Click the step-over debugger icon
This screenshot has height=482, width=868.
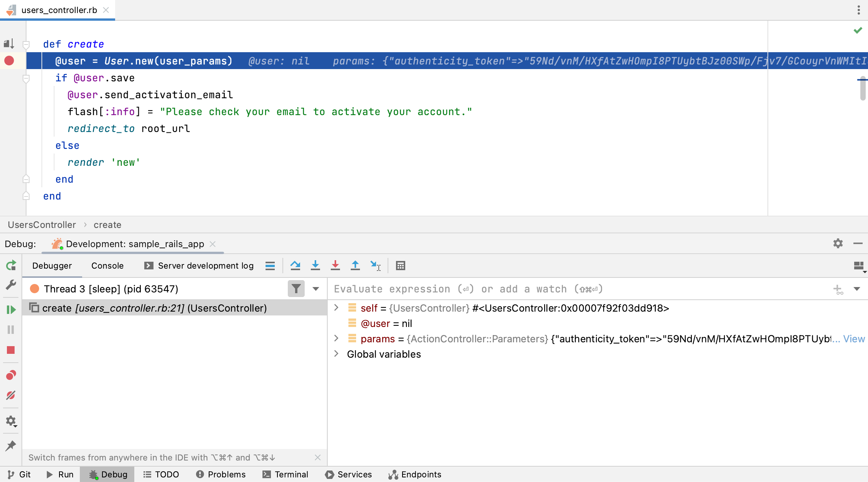click(295, 266)
